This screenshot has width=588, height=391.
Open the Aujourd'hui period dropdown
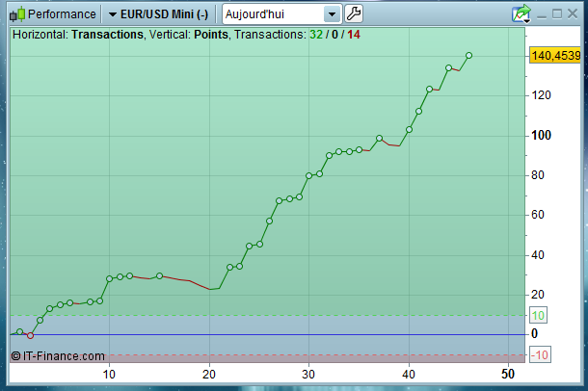282,14
